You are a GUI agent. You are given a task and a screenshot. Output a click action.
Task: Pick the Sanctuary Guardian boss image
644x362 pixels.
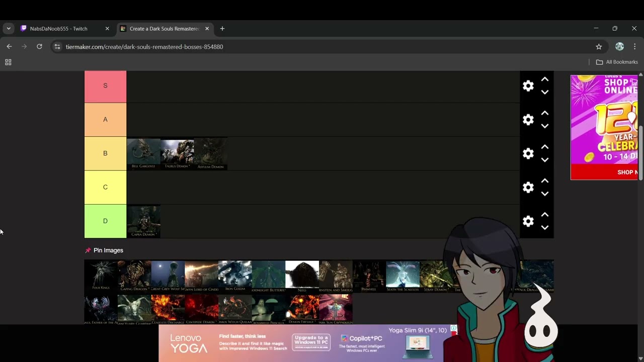[x=134, y=309]
